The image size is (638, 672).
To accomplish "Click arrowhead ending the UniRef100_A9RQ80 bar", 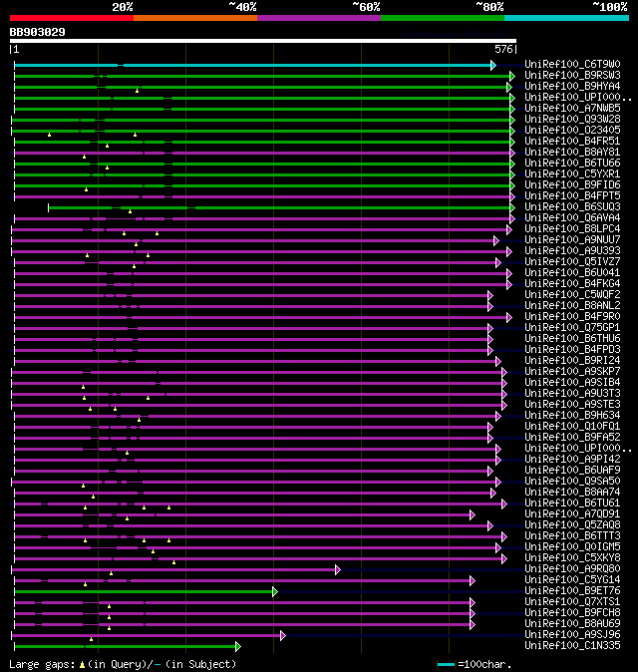I will (x=338, y=569).
